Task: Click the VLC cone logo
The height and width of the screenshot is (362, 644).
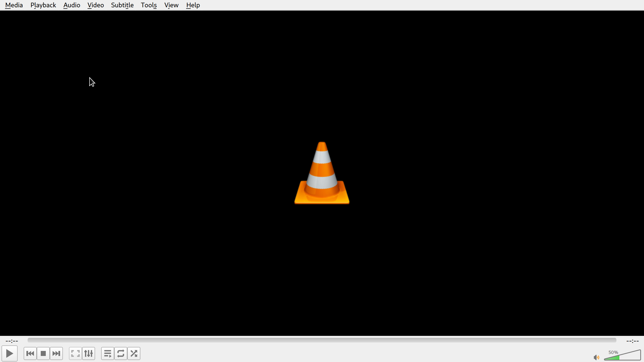Action: click(x=322, y=173)
